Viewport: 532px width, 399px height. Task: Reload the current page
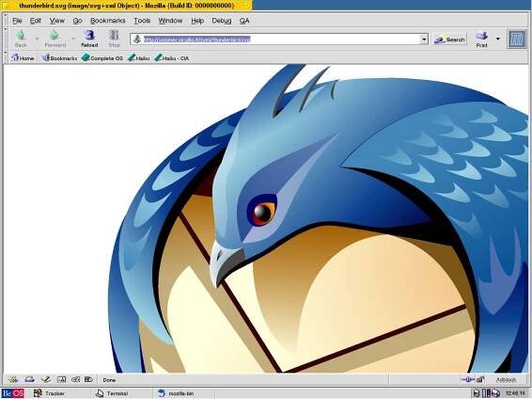[89, 39]
